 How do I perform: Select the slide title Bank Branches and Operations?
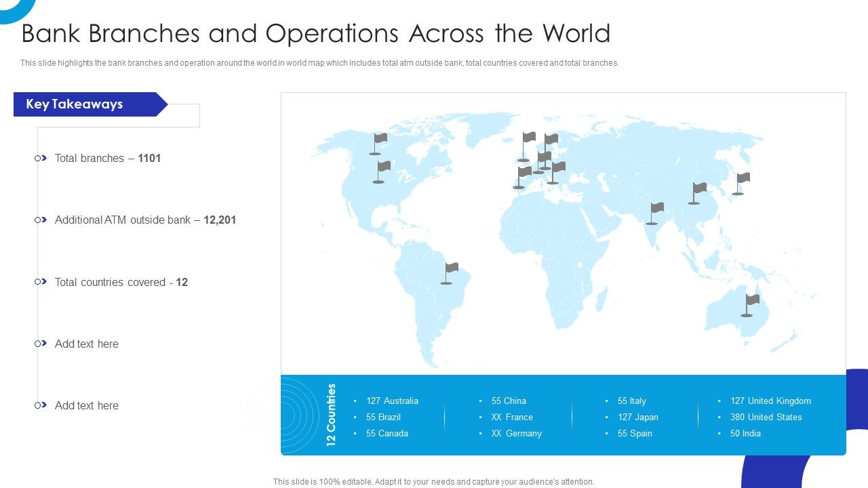tap(316, 33)
